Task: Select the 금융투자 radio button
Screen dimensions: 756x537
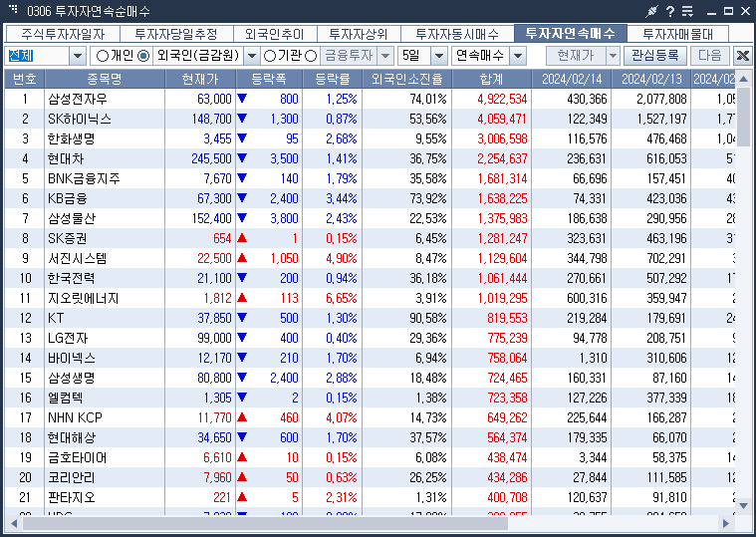Action: coord(311,56)
